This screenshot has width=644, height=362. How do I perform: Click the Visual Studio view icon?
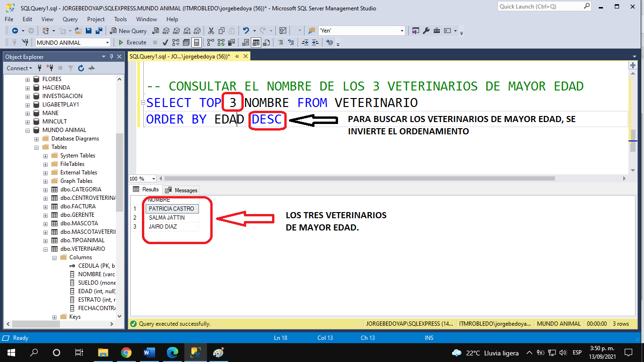coord(415,31)
